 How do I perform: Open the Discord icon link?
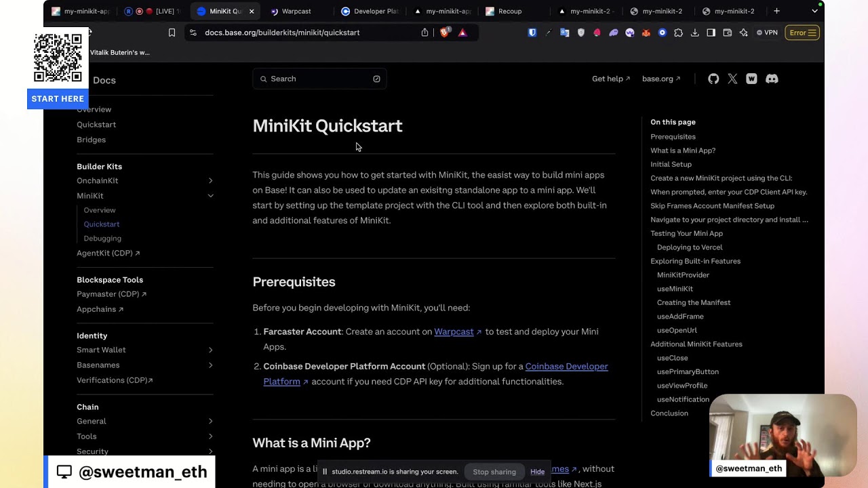coord(772,79)
